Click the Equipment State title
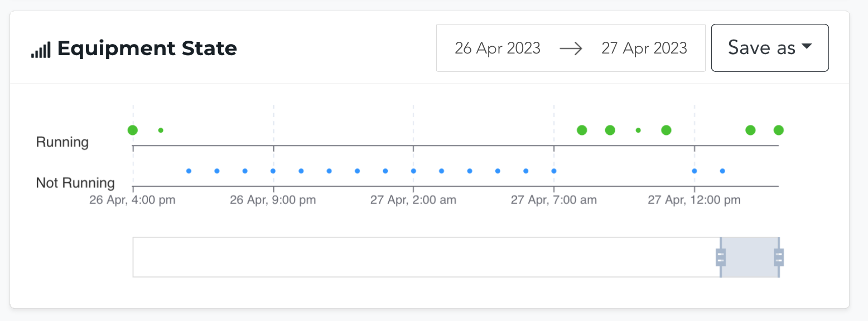868x321 pixels. point(147,48)
